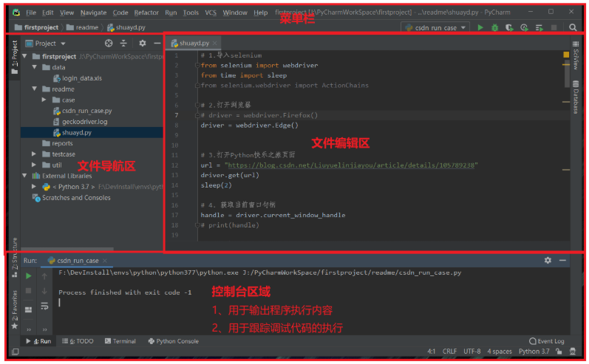Open Search Everywhere magnifier icon
The height and width of the screenshot is (364, 589).
point(573,27)
